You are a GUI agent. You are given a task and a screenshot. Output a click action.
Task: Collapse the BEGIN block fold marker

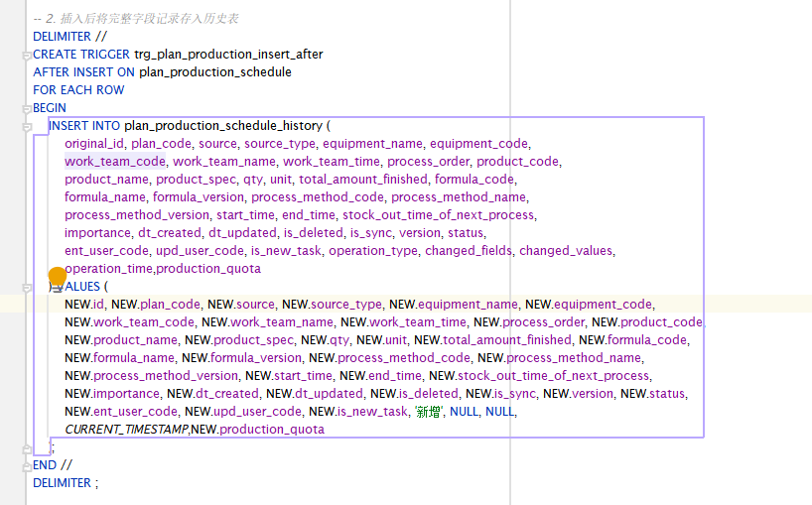[27, 109]
